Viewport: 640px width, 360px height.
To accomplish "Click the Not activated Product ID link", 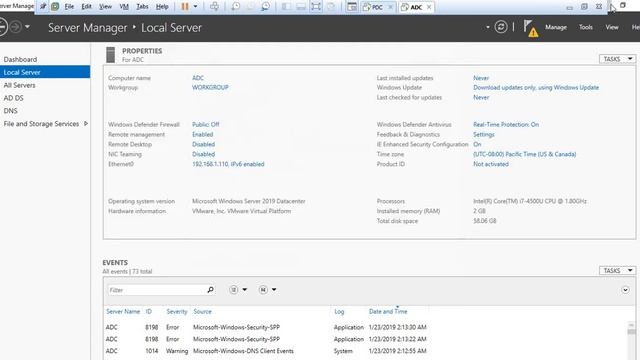I will point(491,164).
